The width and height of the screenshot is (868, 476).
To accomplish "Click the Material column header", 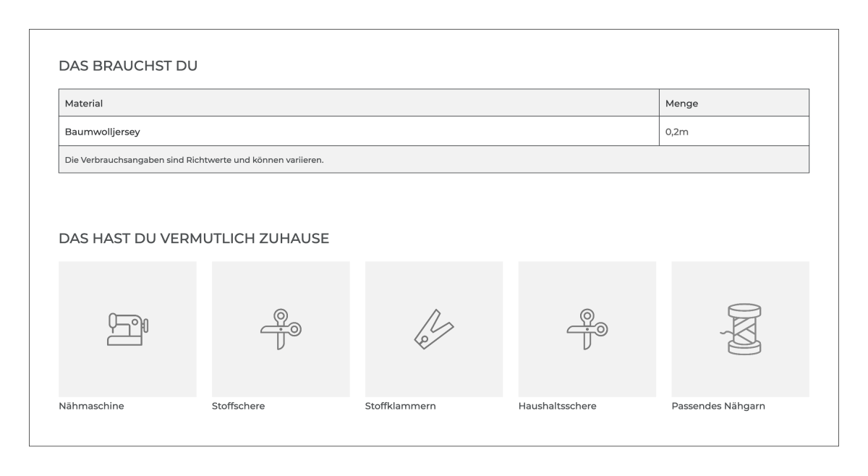I will 359,103.
